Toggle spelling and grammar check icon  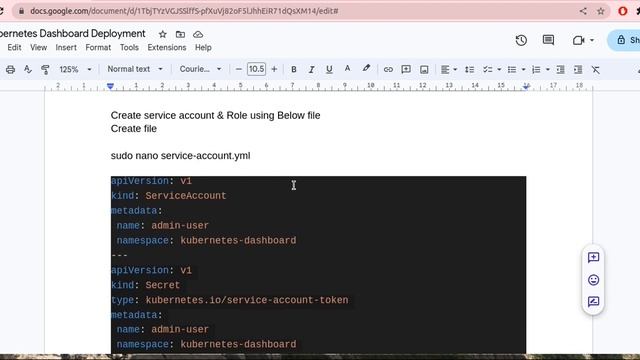coord(27,69)
